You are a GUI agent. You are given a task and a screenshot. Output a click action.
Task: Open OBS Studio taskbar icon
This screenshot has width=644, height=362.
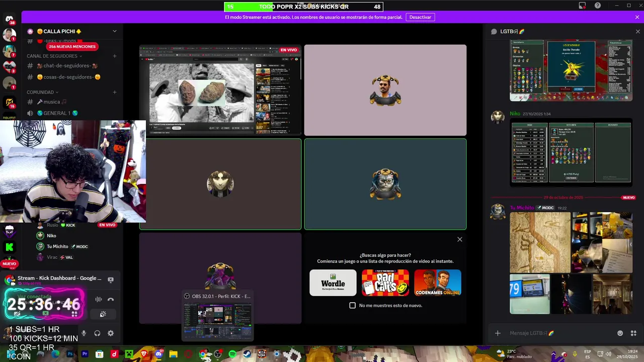(x=217, y=354)
